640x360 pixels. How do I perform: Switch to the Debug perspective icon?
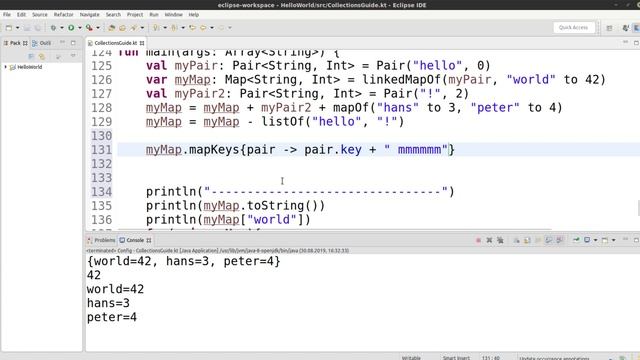625,28
